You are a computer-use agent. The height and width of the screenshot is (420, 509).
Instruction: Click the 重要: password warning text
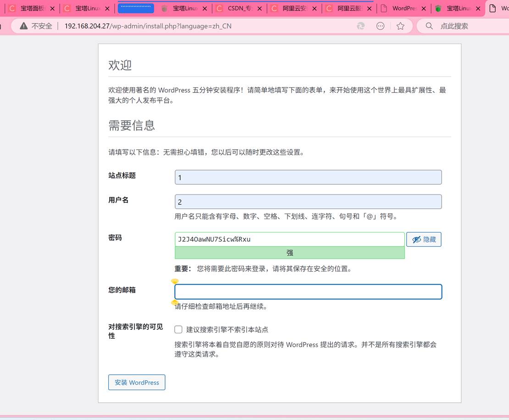pyautogui.click(x=263, y=269)
